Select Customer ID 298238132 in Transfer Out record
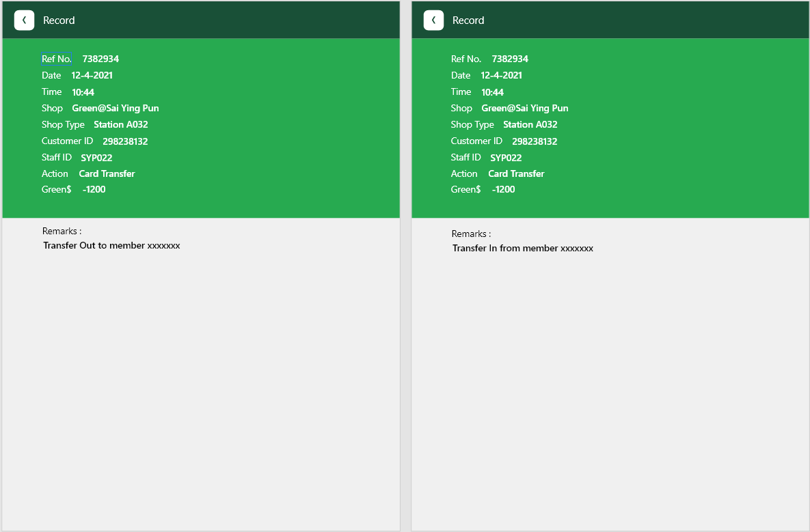Image resolution: width=810 pixels, height=532 pixels. (125, 141)
